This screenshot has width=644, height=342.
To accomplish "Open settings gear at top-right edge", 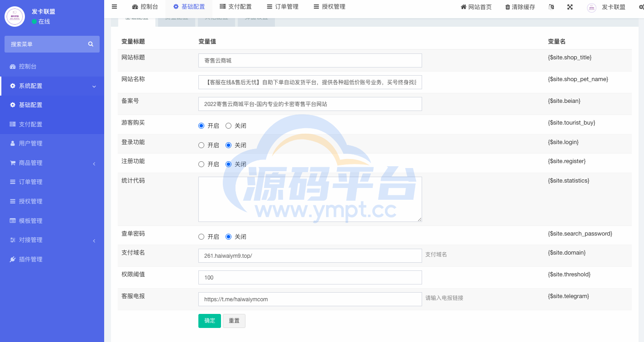I will [641, 7].
